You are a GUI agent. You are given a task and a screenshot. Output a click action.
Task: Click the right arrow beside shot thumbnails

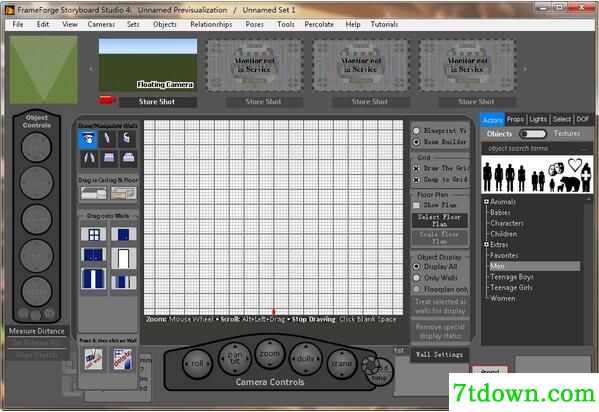coord(525,69)
